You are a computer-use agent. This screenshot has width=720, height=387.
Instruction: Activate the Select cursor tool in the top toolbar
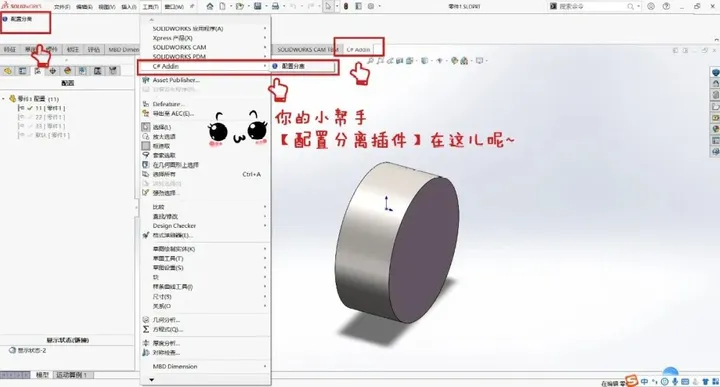[328, 6]
